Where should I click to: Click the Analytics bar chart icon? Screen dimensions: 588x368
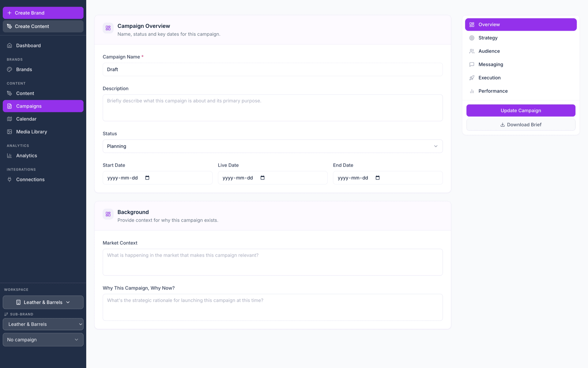point(9,155)
